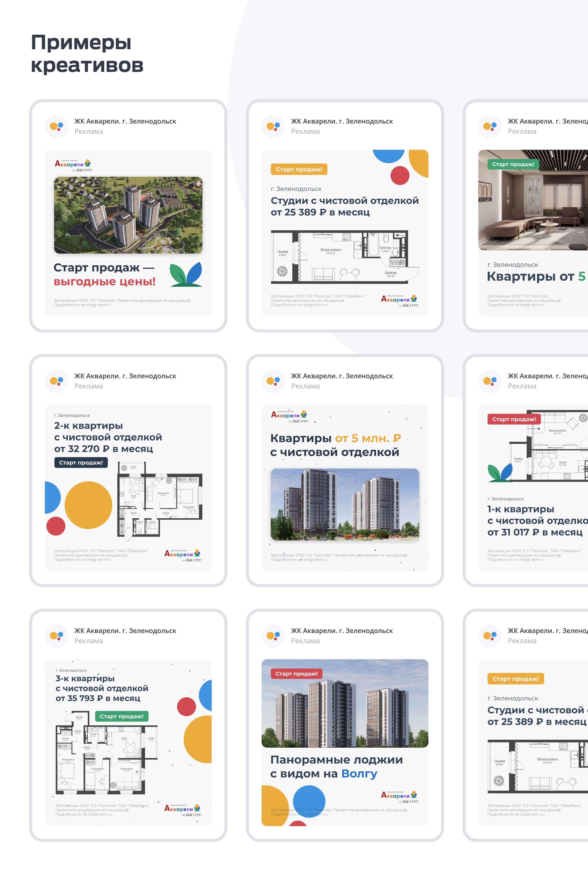
Task: Click green 'Старт продаж!' badge in 3-к квартиры ad
Action: click(x=121, y=716)
